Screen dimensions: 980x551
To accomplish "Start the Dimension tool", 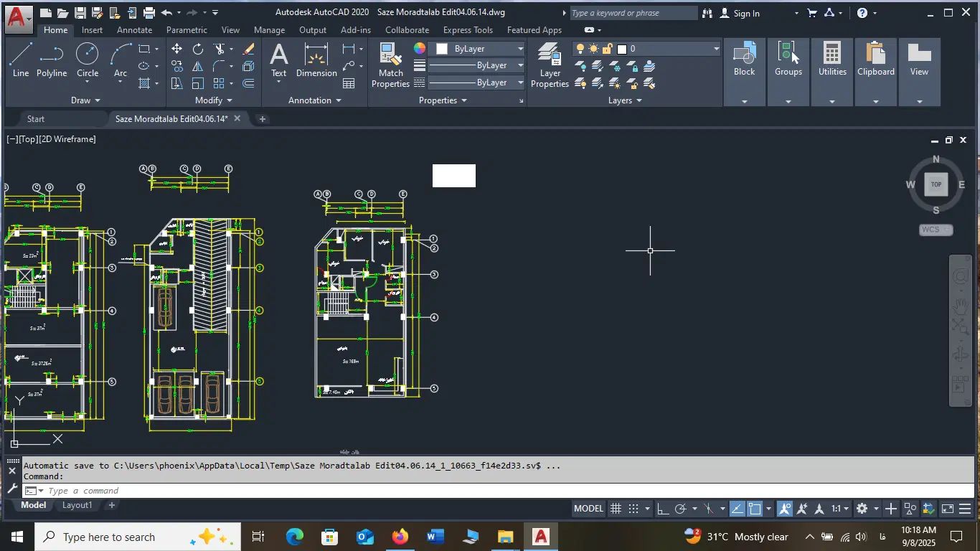I will [316, 60].
